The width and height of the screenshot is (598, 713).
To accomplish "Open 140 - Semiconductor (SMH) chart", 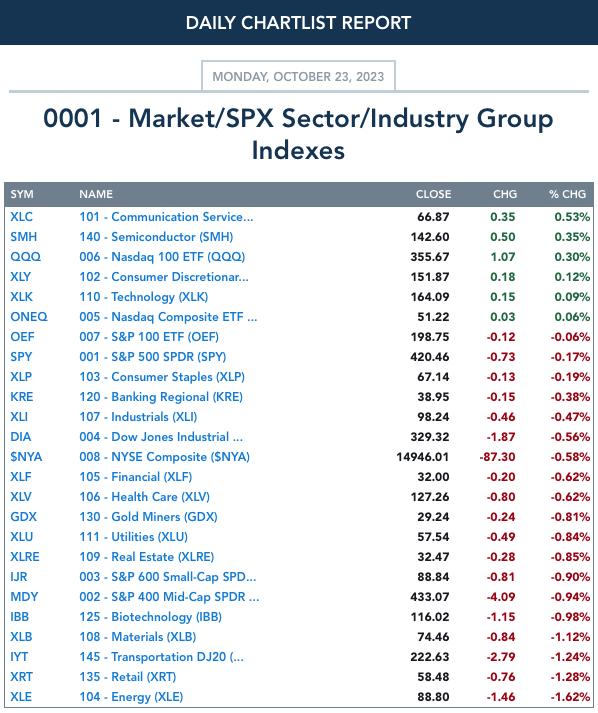I will [156, 237].
